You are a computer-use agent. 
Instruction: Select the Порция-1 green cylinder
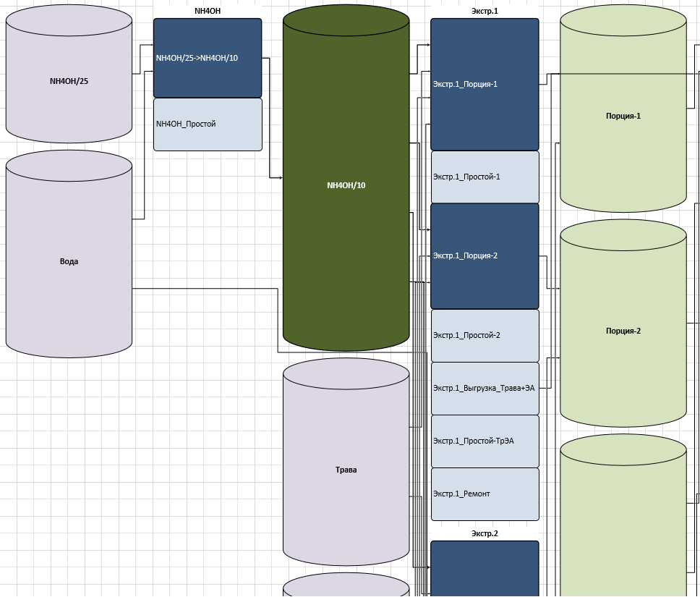pos(623,116)
